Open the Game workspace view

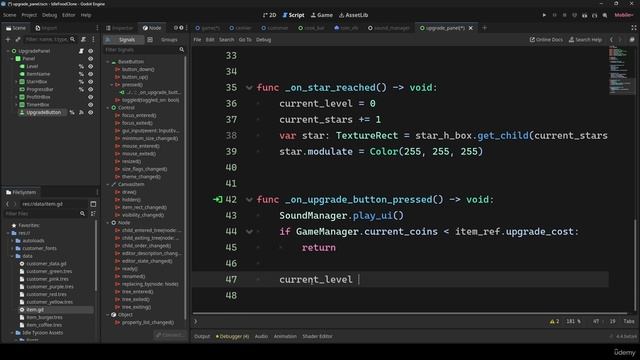point(322,15)
